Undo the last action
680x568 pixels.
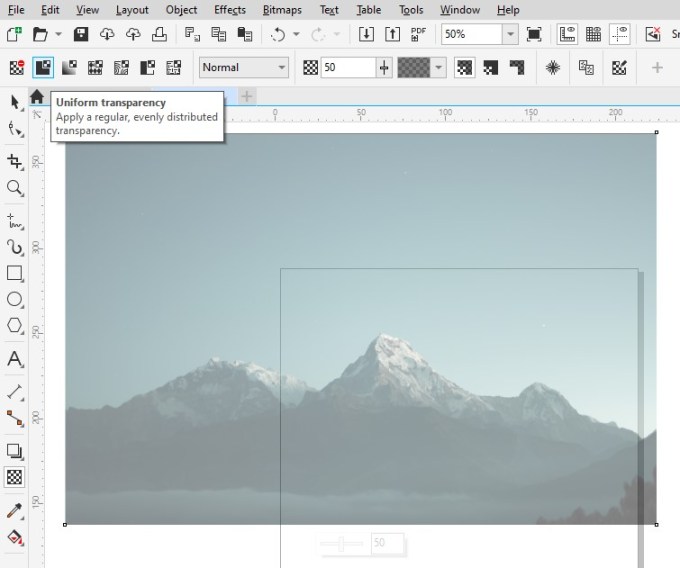[278, 34]
